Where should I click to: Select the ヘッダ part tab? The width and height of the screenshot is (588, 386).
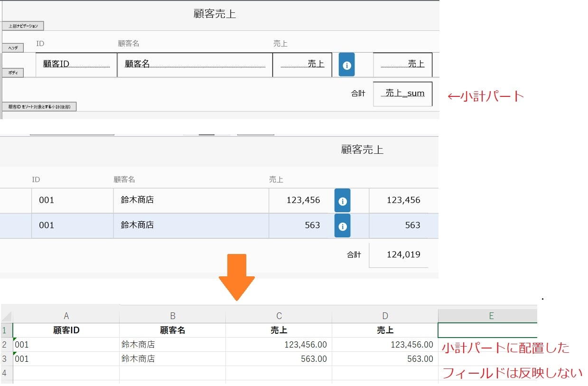click(x=13, y=47)
